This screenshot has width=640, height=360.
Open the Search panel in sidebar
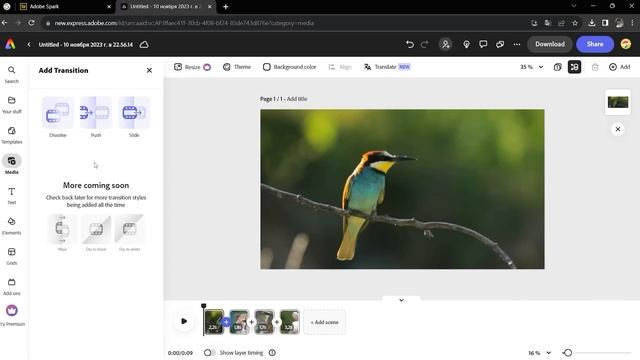[11, 74]
